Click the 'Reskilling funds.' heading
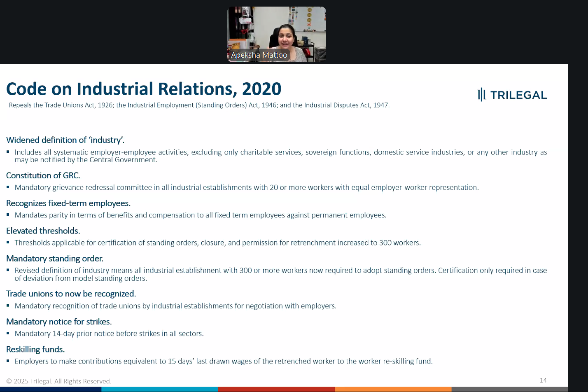588x392 pixels. point(35,349)
